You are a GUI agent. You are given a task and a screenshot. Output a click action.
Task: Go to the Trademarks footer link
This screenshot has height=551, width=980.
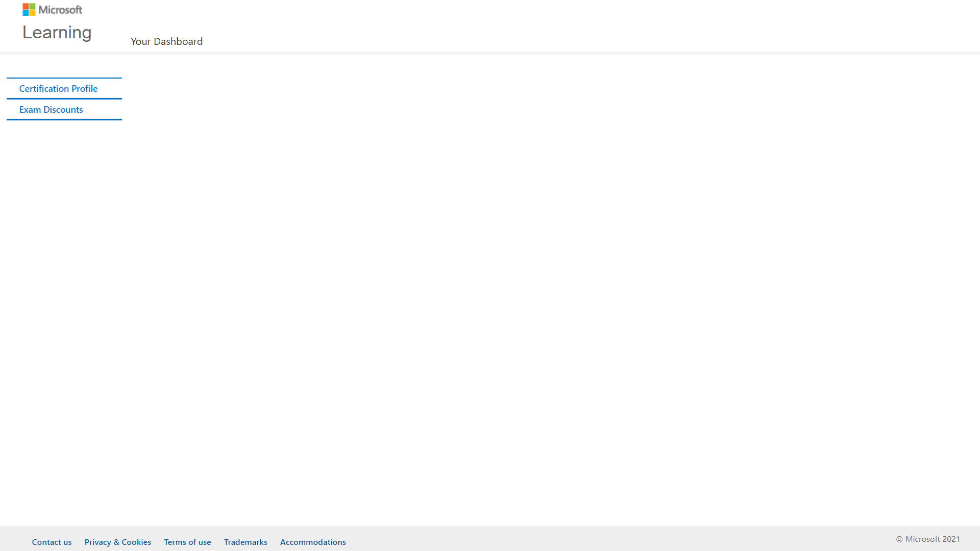(x=246, y=542)
